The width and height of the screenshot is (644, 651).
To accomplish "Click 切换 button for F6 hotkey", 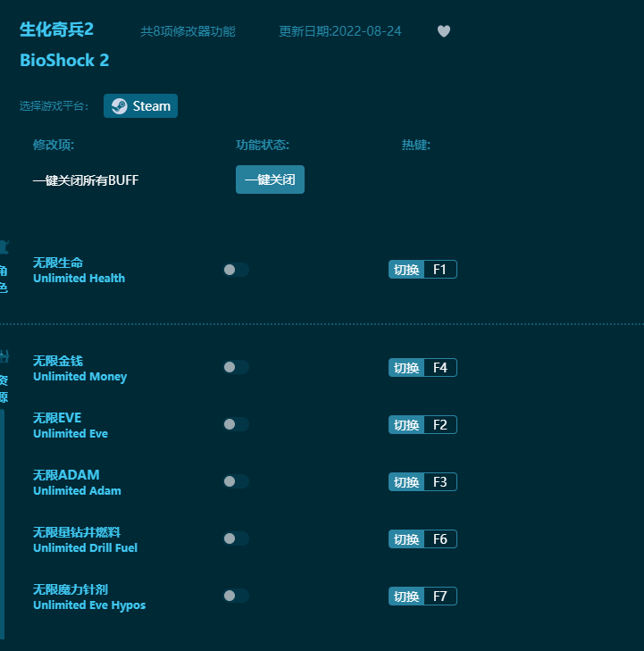I will coord(406,538).
